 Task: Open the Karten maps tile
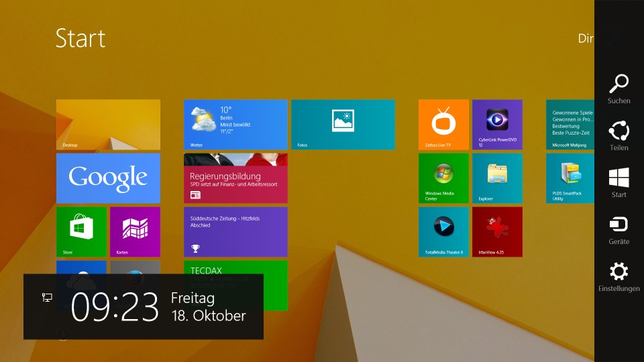click(x=135, y=232)
